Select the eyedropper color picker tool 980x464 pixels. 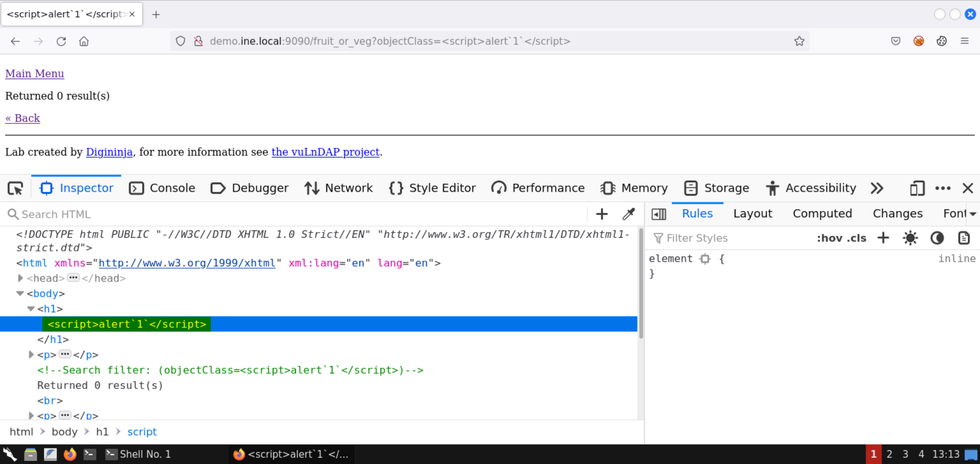pyautogui.click(x=628, y=214)
